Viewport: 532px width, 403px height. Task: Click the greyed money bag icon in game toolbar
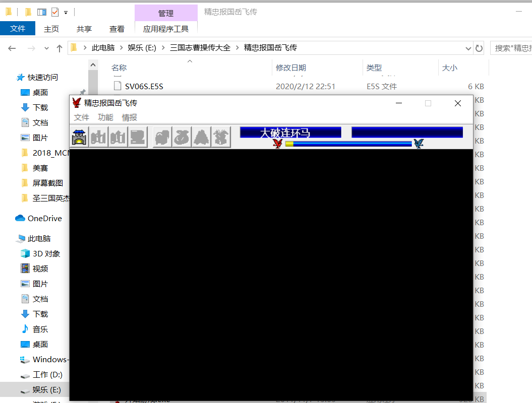[182, 137]
